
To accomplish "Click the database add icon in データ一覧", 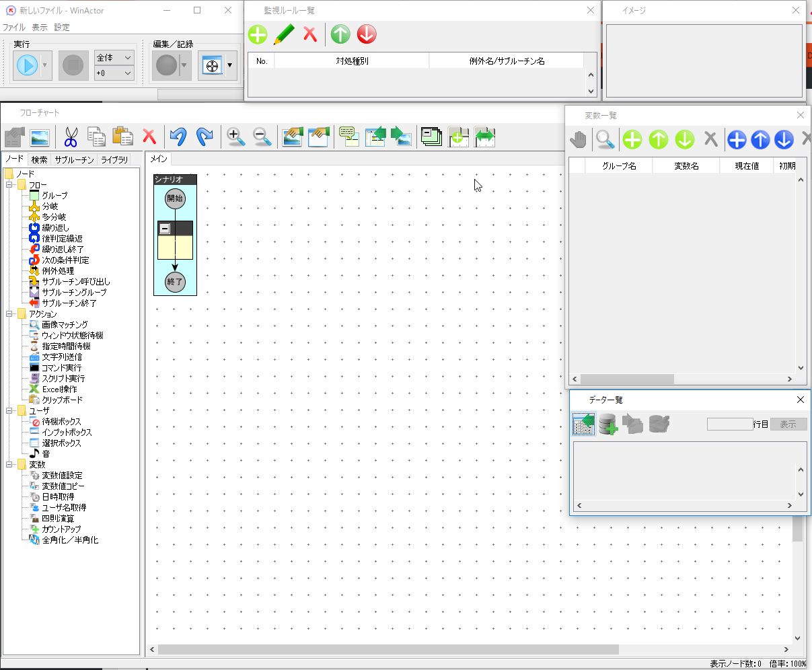I will (607, 424).
